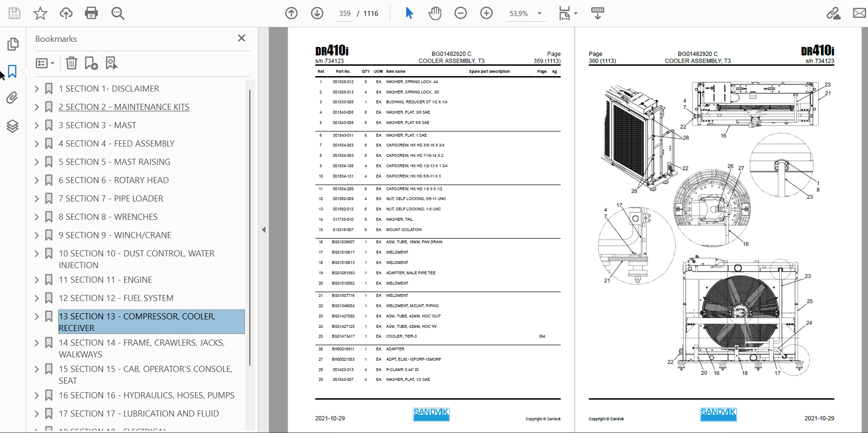The height and width of the screenshot is (433, 868).
Task: Activate the Selection arrow tool
Action: pos(409,13)
